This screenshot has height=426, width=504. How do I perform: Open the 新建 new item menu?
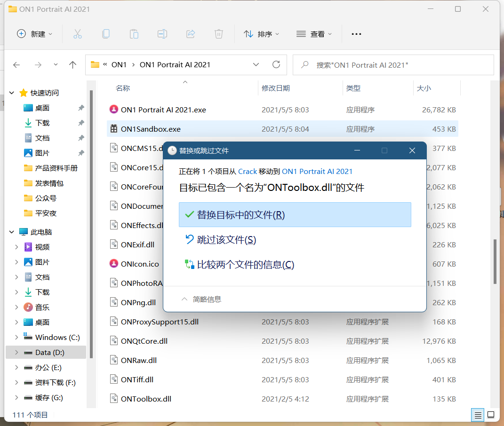34,34
